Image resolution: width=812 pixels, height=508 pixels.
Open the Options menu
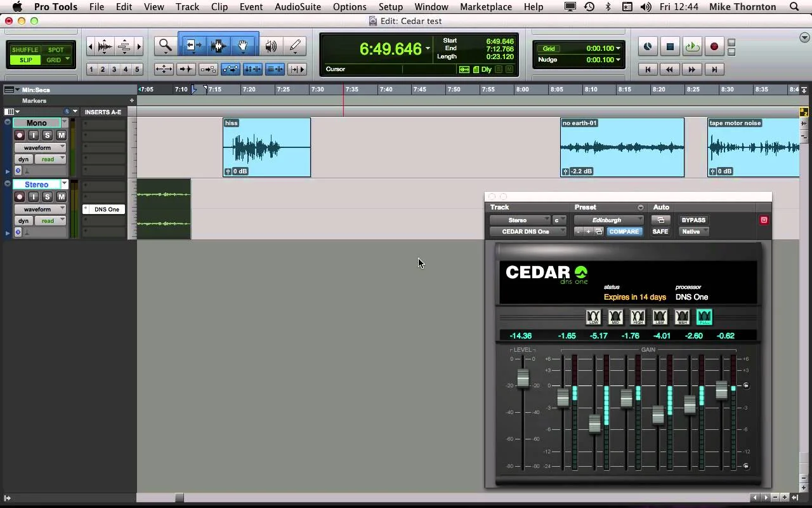(350, 7)
